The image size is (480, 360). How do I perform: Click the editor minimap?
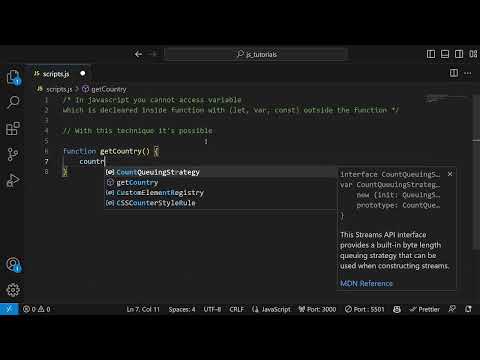447,99
